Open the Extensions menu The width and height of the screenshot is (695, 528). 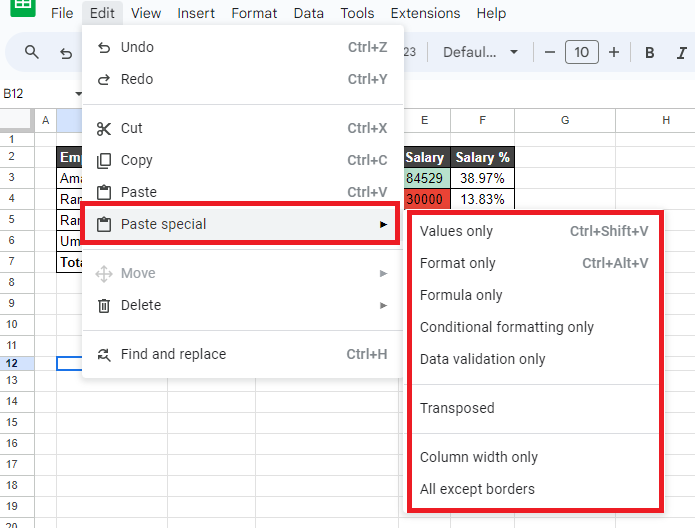425,13
